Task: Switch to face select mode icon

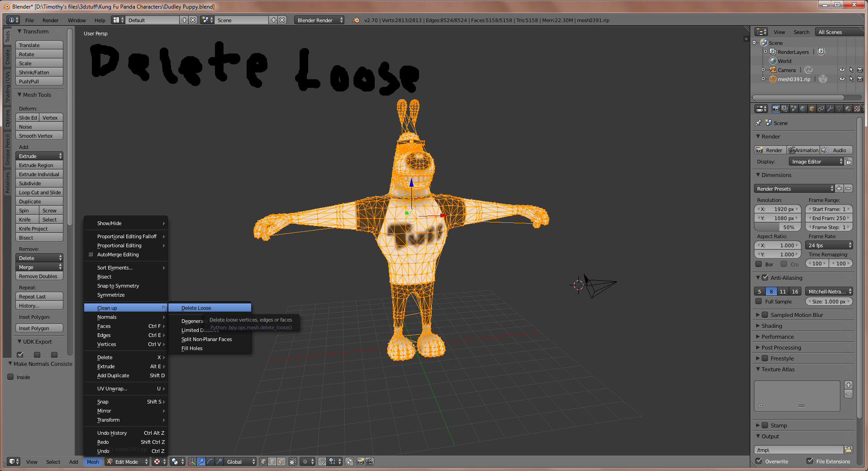Action: coord(281,461)
